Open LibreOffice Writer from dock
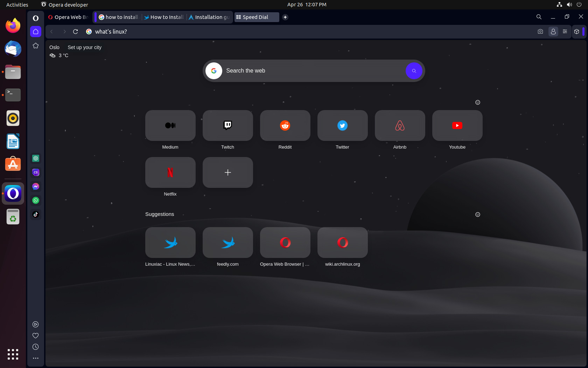This screenshot has width=588, height=368. point(13,141)
